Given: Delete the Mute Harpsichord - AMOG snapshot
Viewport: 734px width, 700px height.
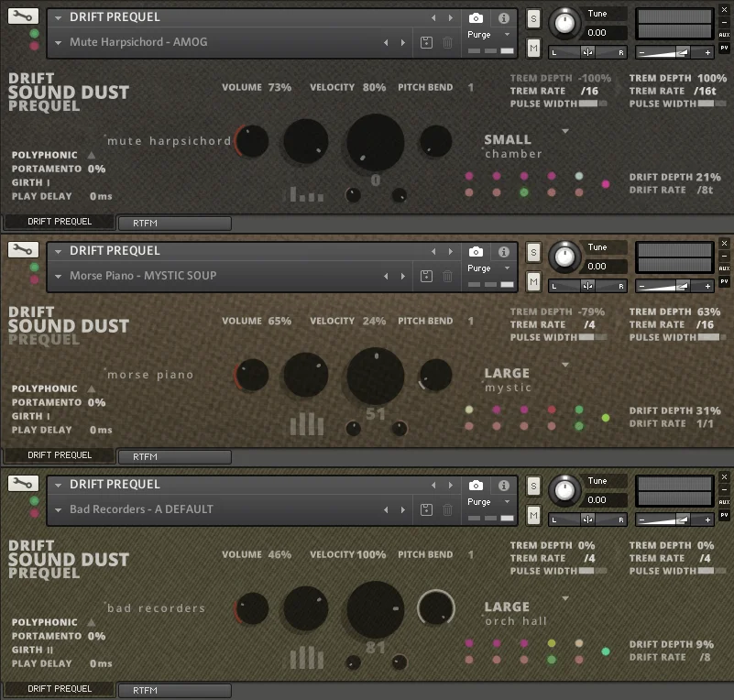Looking at the screenshot, I should [x=447, y=42].
